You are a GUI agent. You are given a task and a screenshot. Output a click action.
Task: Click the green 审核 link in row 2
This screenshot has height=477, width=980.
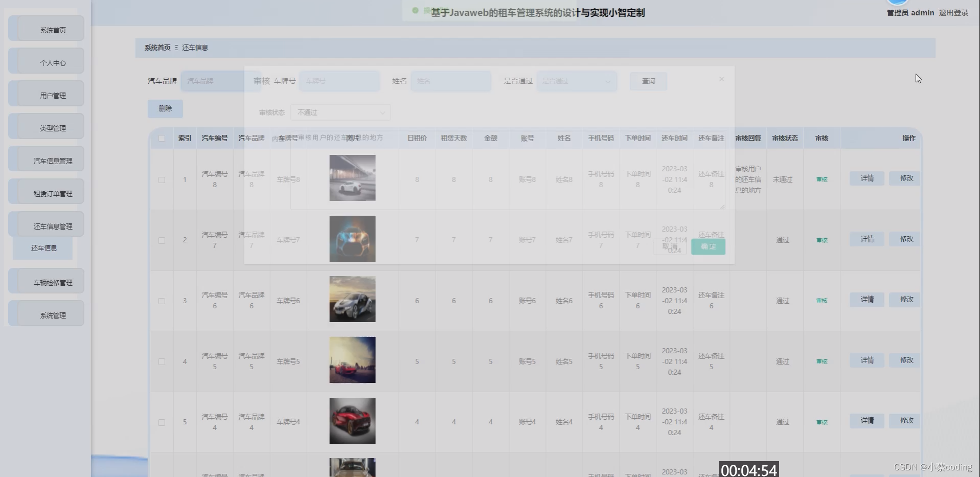point(822,240)
